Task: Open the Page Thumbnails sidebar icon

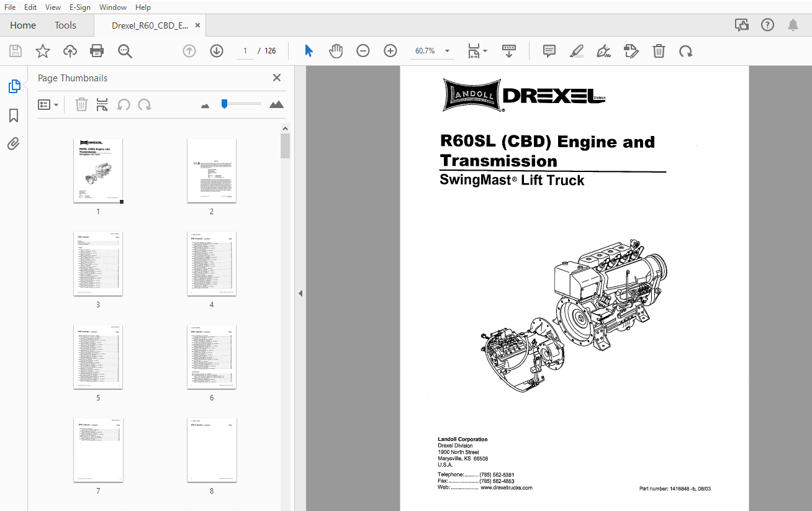Action: [x=14, y=86]
